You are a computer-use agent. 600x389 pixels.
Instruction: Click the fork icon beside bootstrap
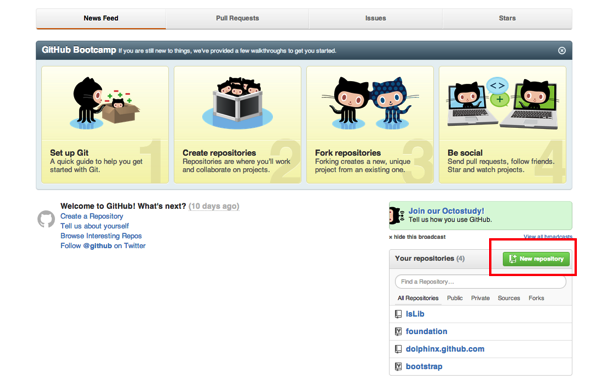pyautogui.click(x=398, y=367)
